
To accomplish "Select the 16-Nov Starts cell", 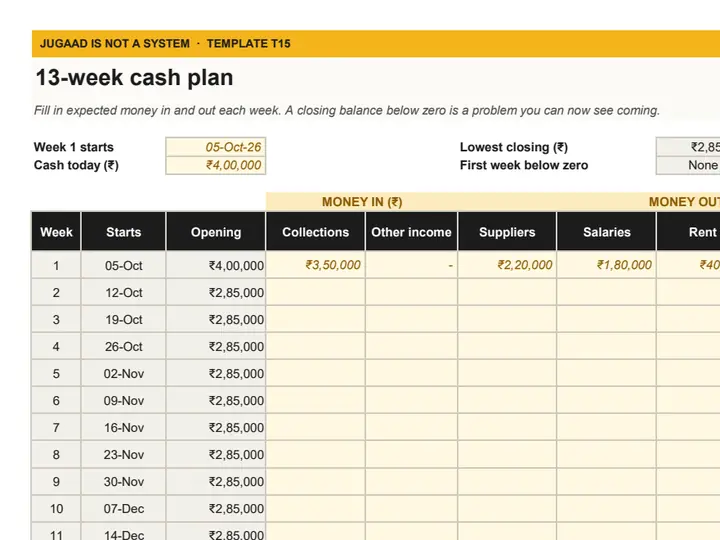I will [124, 427].
